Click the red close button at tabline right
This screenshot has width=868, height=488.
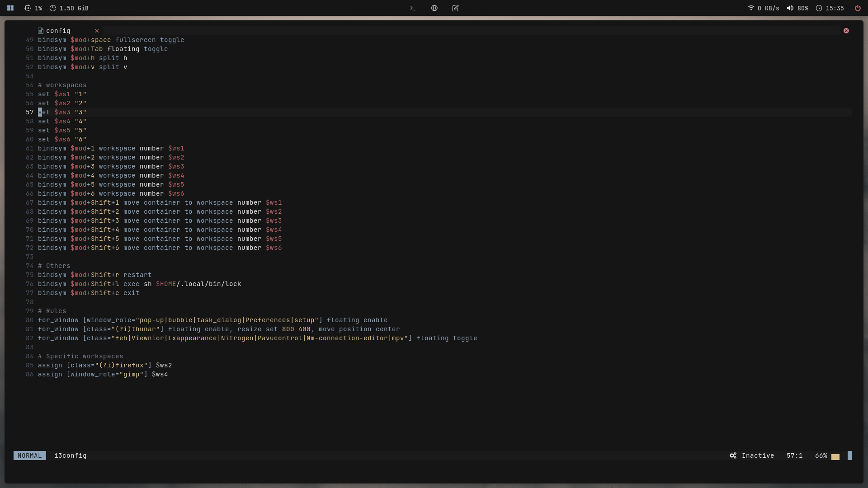point(846,31)
